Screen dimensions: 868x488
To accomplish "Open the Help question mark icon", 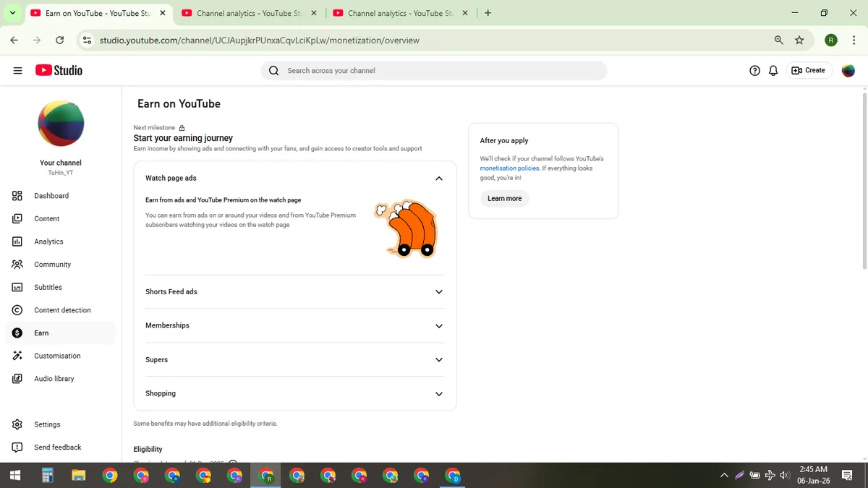I will (754, 70).
